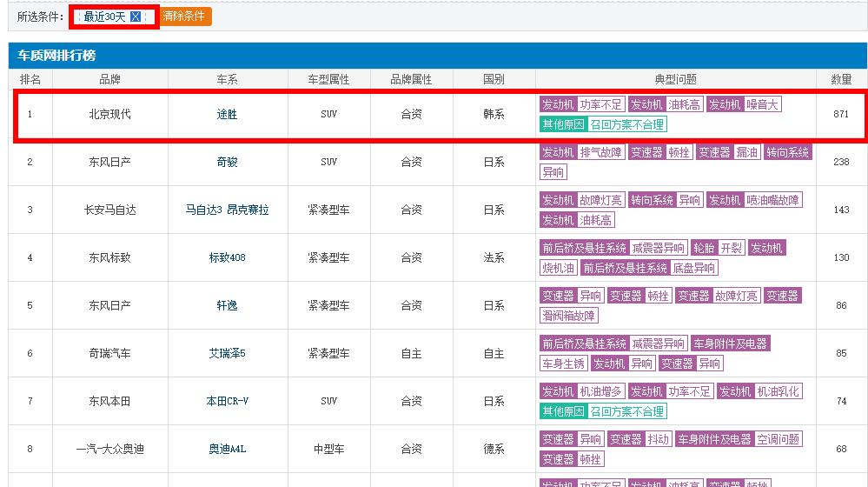
Task: Open the 奇骏 car series link
Action: [227, 162]
